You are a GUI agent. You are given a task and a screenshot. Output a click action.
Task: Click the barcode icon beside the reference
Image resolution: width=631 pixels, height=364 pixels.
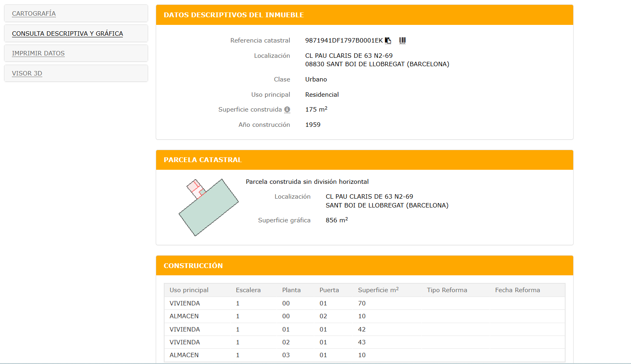pyautogui.click(x=402, y=41)
